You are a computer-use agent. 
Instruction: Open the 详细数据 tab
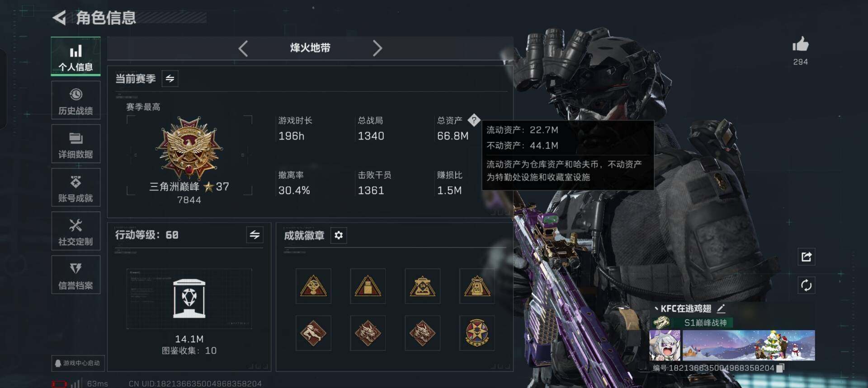[76, 144]
